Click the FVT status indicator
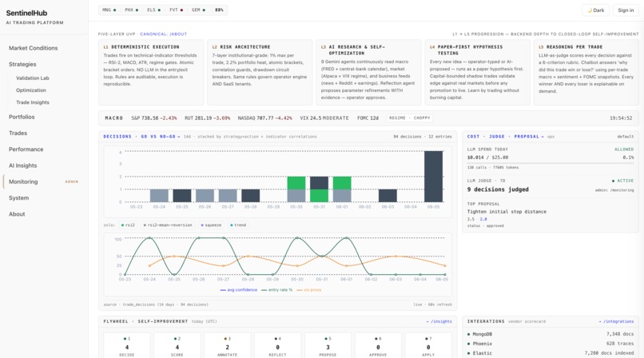Viewport: 644px width, 358px height. 177,10
